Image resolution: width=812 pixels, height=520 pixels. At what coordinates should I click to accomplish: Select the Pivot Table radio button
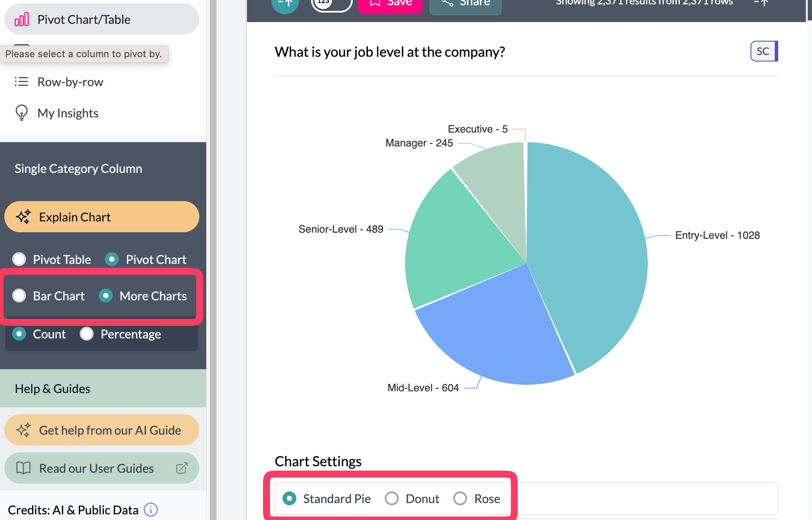coord(19,259)
